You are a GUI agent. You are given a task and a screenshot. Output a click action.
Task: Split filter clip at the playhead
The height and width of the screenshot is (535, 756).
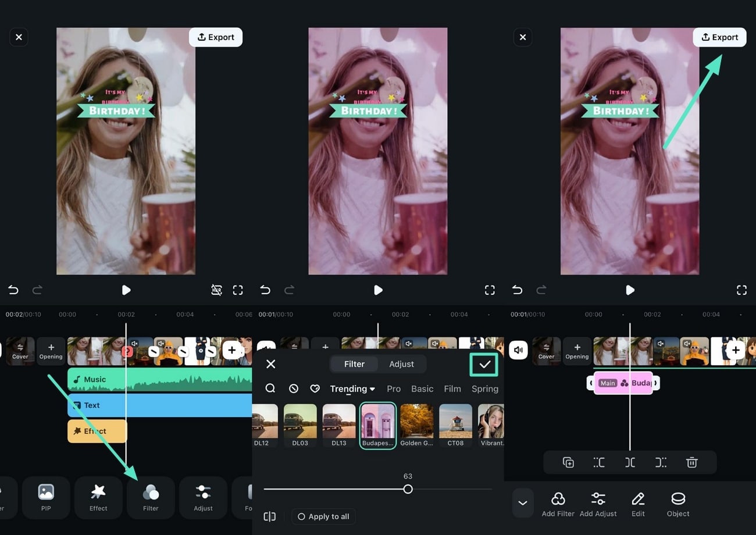(630, 462)
